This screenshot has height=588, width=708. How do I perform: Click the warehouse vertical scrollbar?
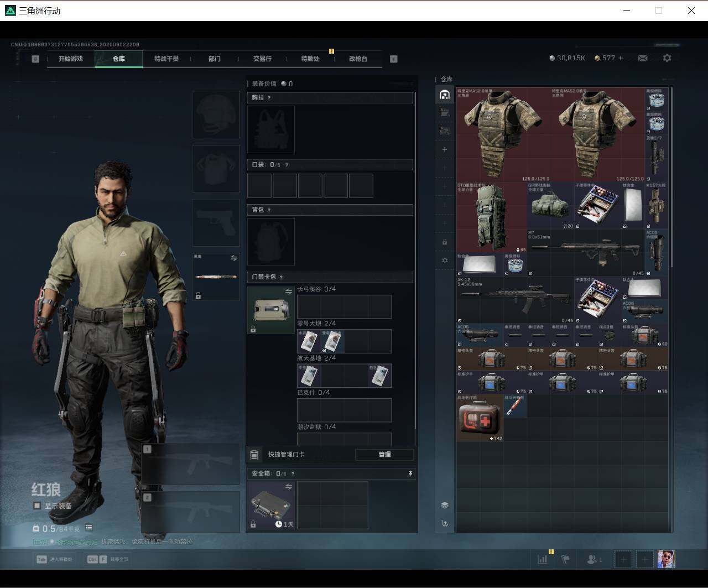coord(671,177)
